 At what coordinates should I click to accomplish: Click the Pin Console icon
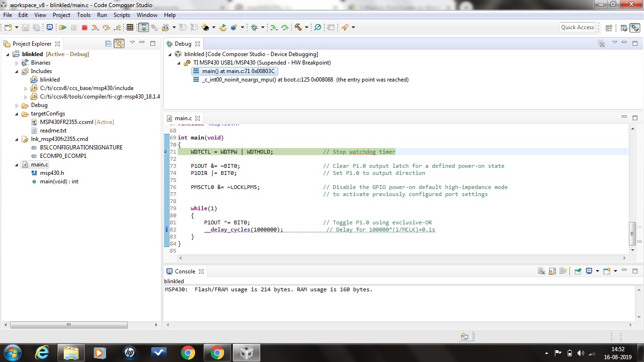[578, 271]
